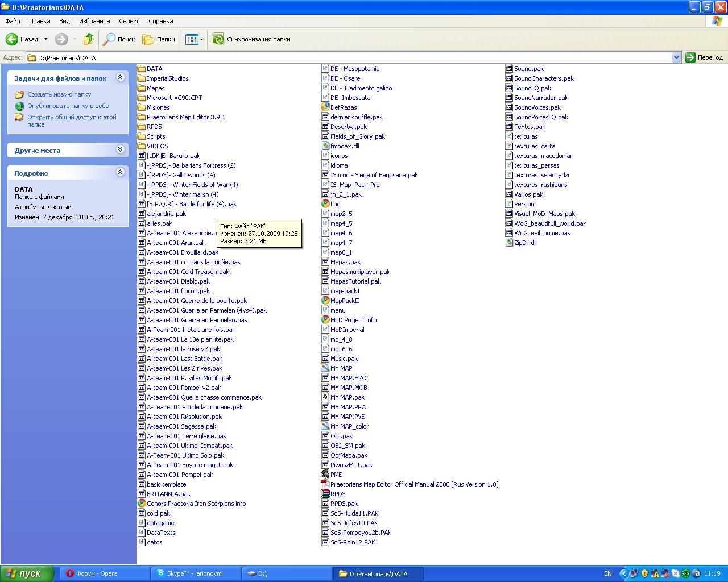The image size is (728, 582).
Task: Expand the Другие места panel
Action: [x=120, y=149]
